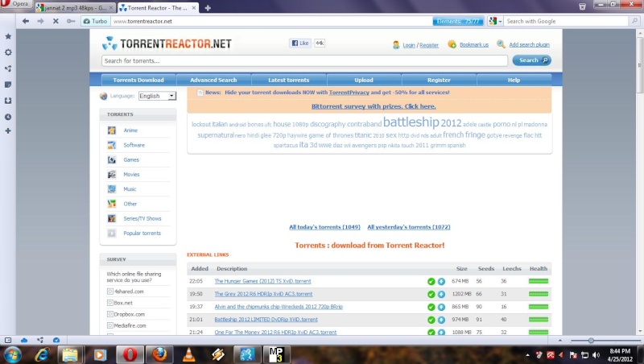Open the Opera menu button
Image resolution: width=644 pixels, height=364 pixels.
click(x=15, y=4)
